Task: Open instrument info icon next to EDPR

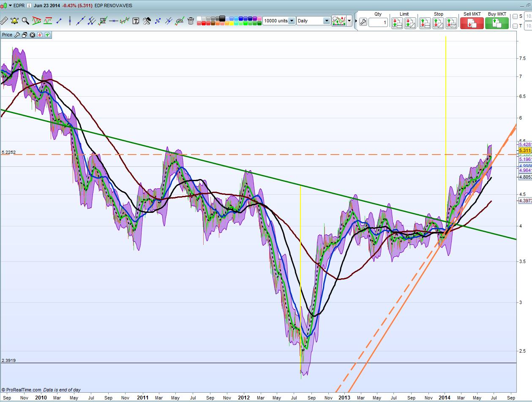Action: point(29,5)
